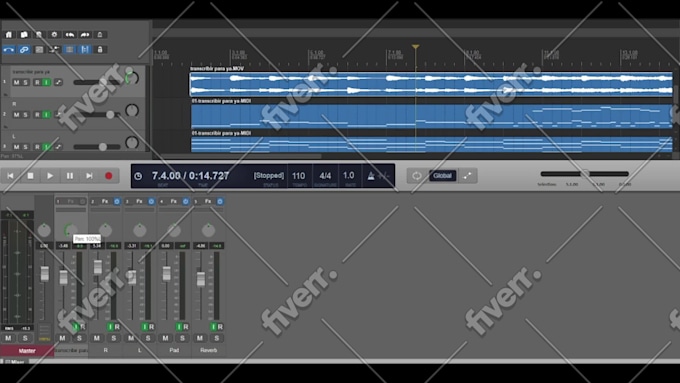Click the New Project toolbar icon
680x383 pixels.
click(x=9, y=35)
